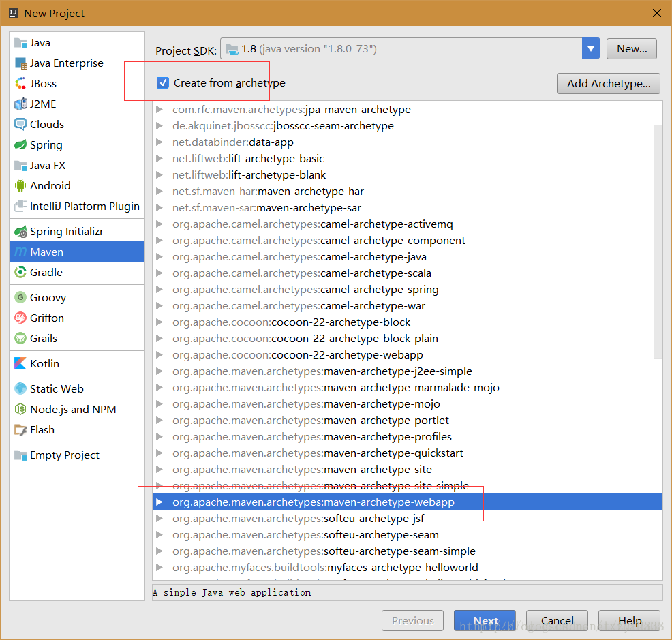Close the New Project dialog
Viewport: 672px width, 640px height.
656,13
